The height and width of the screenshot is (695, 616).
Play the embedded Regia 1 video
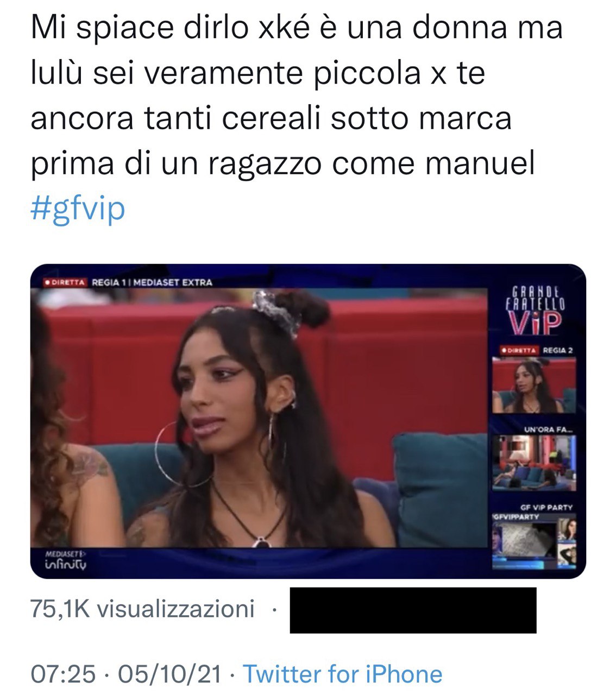click(259, 418)
